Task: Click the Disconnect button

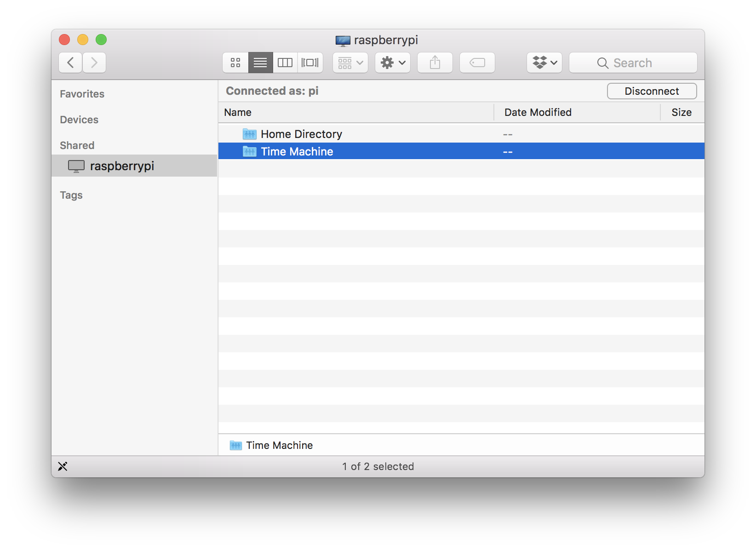Action: 652,91
